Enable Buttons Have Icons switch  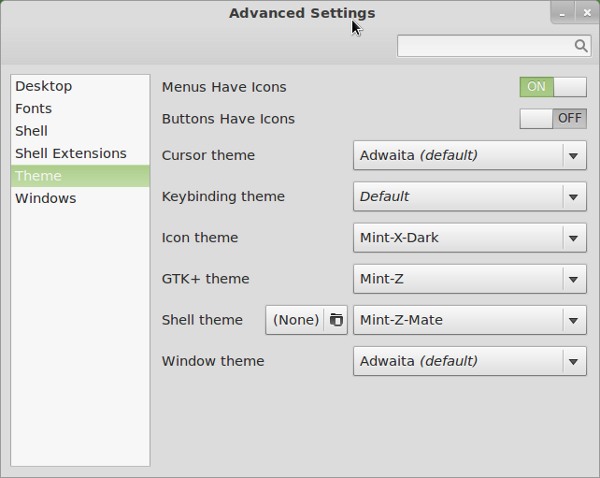tap(552, 119)
